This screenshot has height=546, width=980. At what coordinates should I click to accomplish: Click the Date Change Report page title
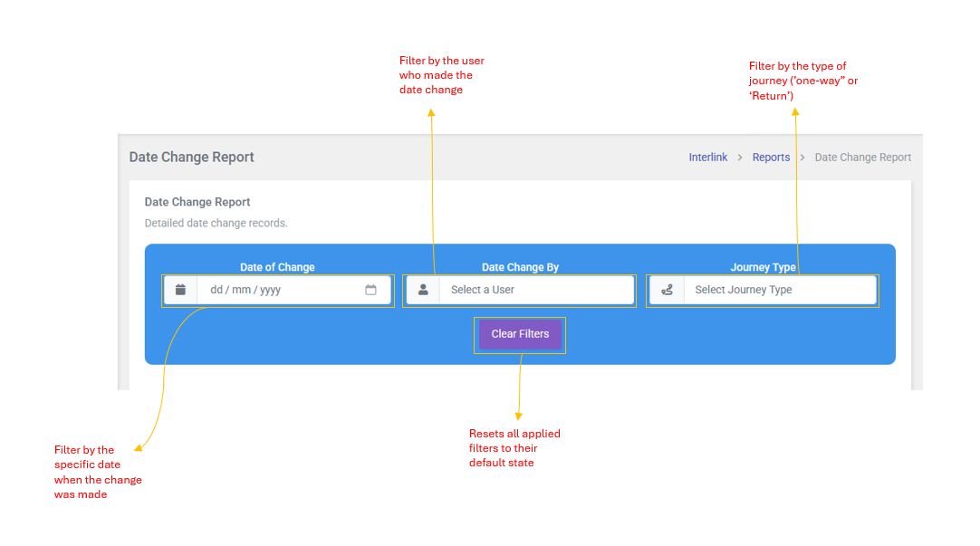(191, 158)
